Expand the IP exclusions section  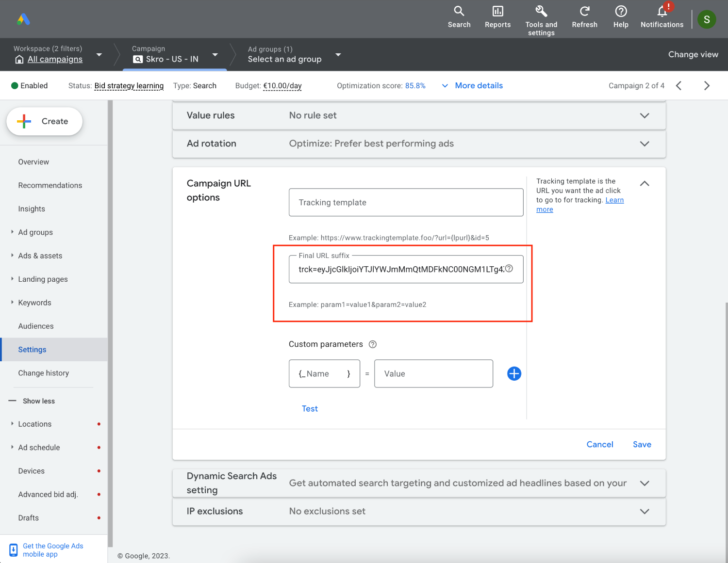(645, 512)
